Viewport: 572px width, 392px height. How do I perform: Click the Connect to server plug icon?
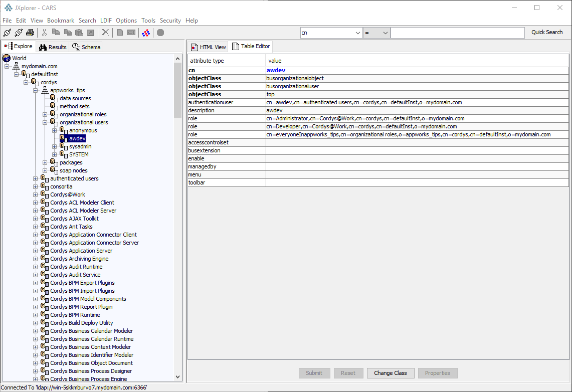[7, 33]
